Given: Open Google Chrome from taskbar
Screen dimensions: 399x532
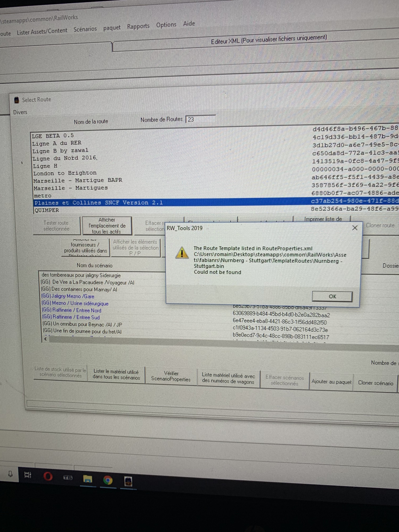Looking at the screenshot, I should 108,480.
